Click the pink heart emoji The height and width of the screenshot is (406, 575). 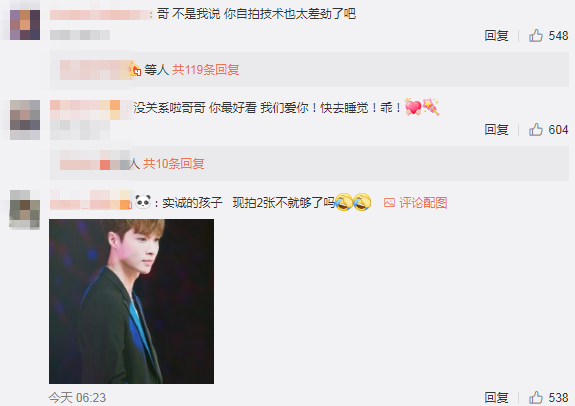[413, 107]
